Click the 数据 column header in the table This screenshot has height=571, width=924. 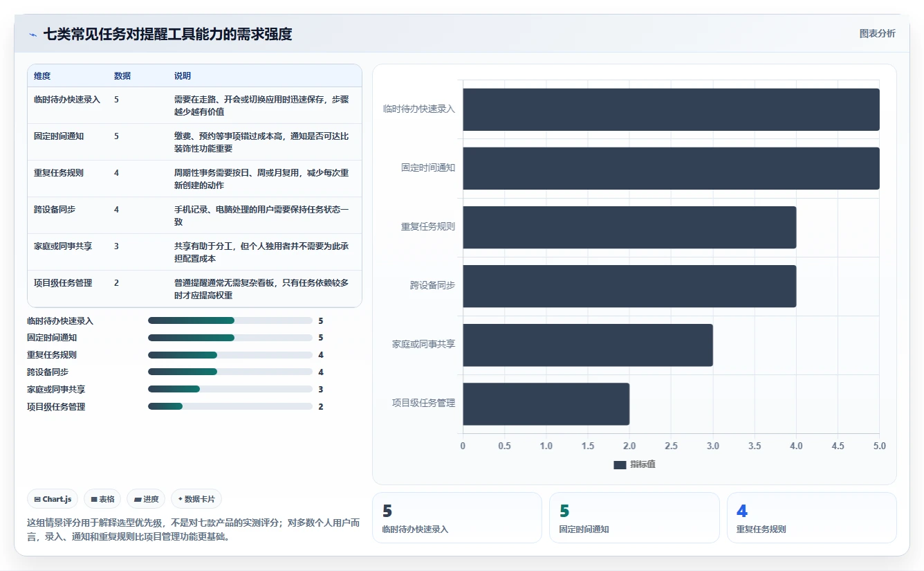tap(122, 76)
